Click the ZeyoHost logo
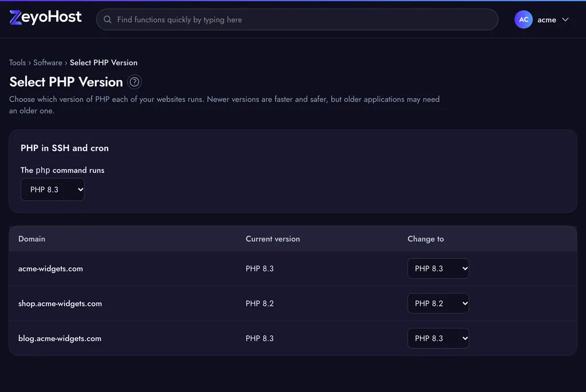Viewport: 586px width, 392px height. (45, 17)
